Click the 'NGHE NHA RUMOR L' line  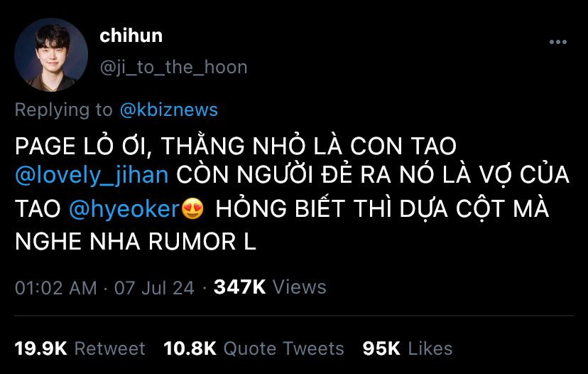coord(136,242)
